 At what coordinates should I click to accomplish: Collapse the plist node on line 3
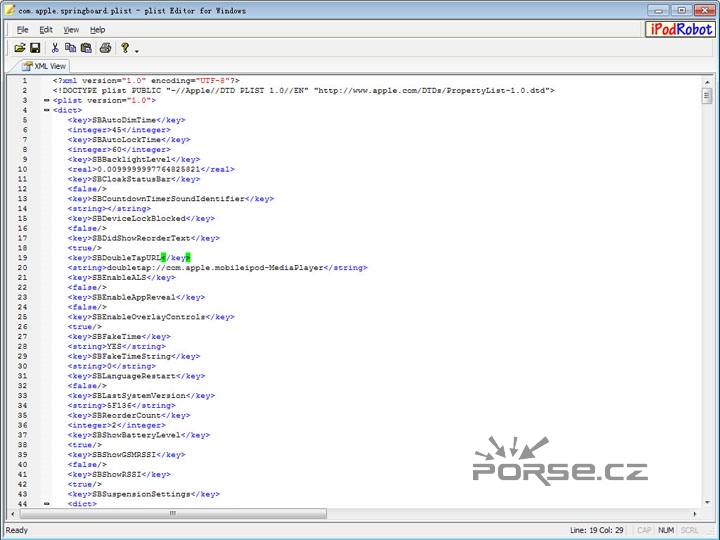tap(46, 100)
